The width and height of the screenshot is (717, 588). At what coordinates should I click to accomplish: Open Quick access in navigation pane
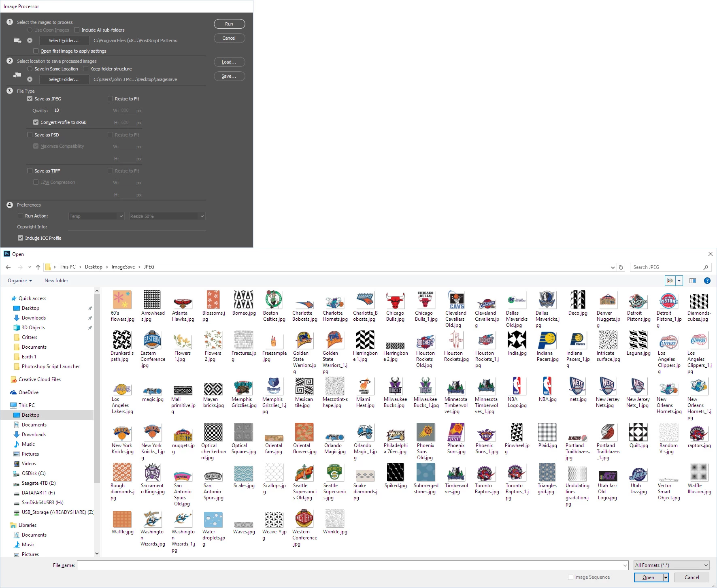(x=32, y=298)
